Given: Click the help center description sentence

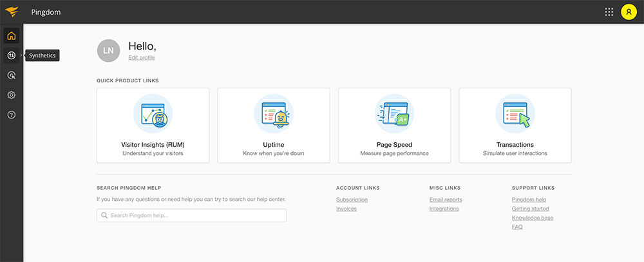Looking at the screenshot, I should tap(191, 199).
